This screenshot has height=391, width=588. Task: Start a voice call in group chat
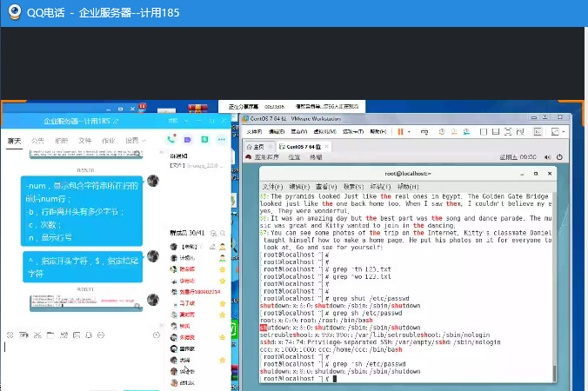[x=170, y=140]
